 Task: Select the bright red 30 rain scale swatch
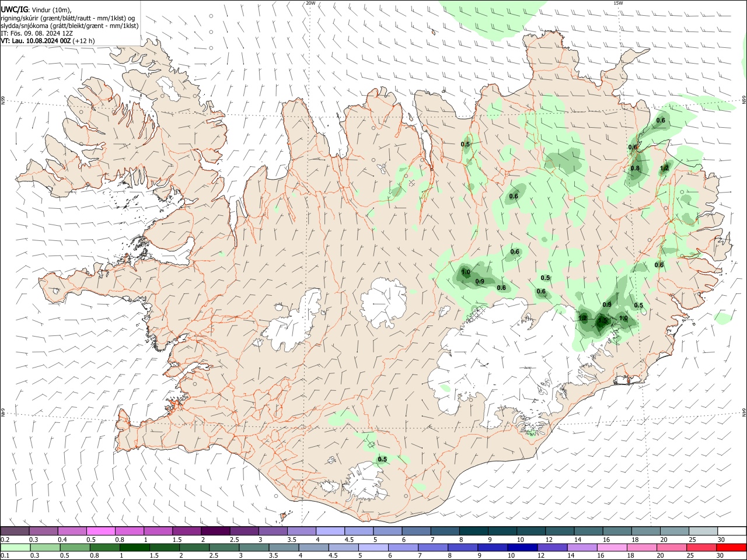pyautogui.click(x=732, y=547)
